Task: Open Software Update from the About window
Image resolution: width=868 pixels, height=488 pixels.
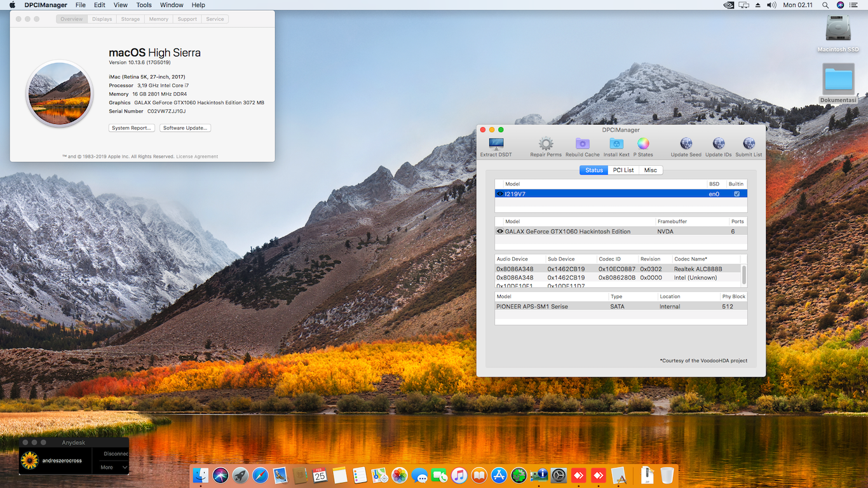Action: coord(185,128)
